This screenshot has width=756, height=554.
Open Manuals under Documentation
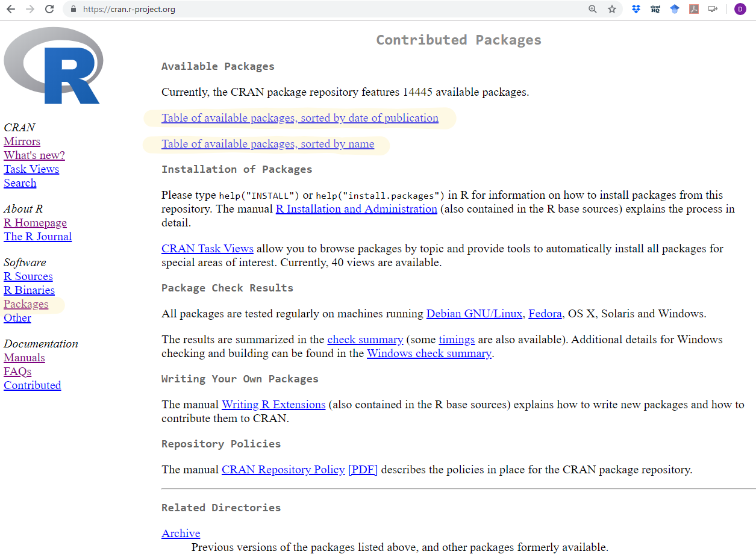(24, 358)
